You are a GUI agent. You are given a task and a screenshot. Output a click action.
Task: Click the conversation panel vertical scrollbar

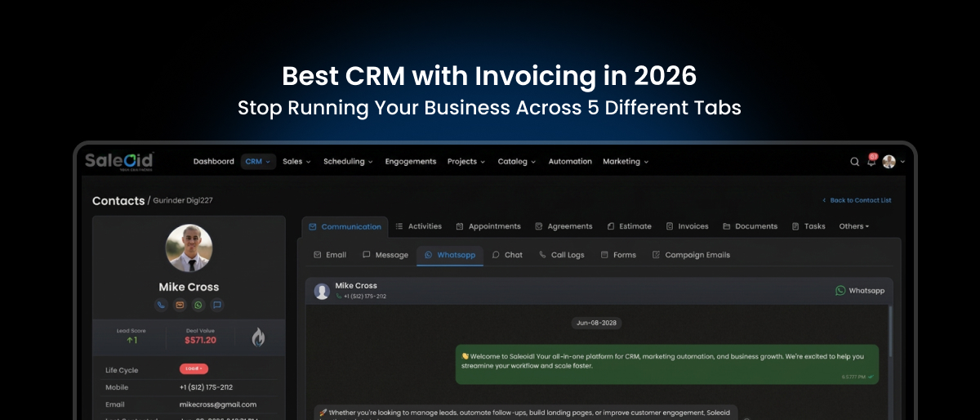(891, 331)
